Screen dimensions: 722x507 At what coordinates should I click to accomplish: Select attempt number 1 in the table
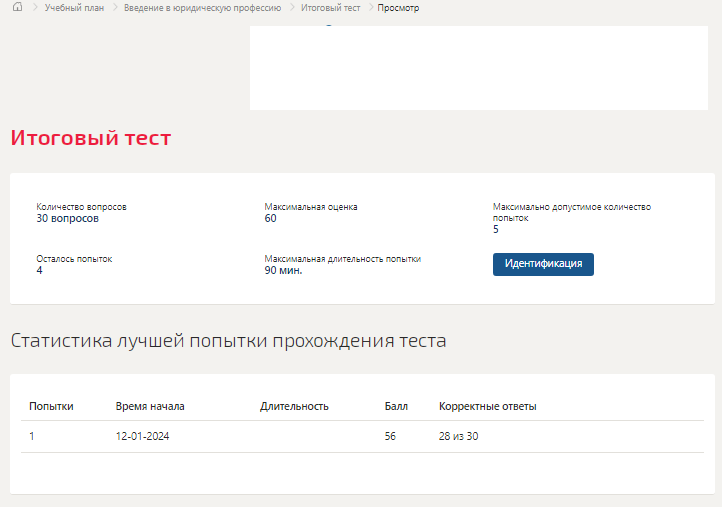click(31, 436)
